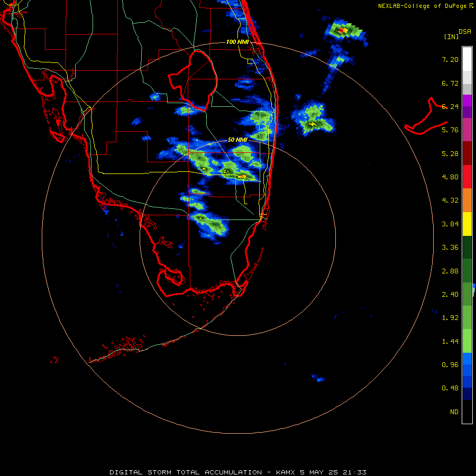Click the 7.20 legend value
This screenshot has height=476, width=476.
(x=450, y=59)
